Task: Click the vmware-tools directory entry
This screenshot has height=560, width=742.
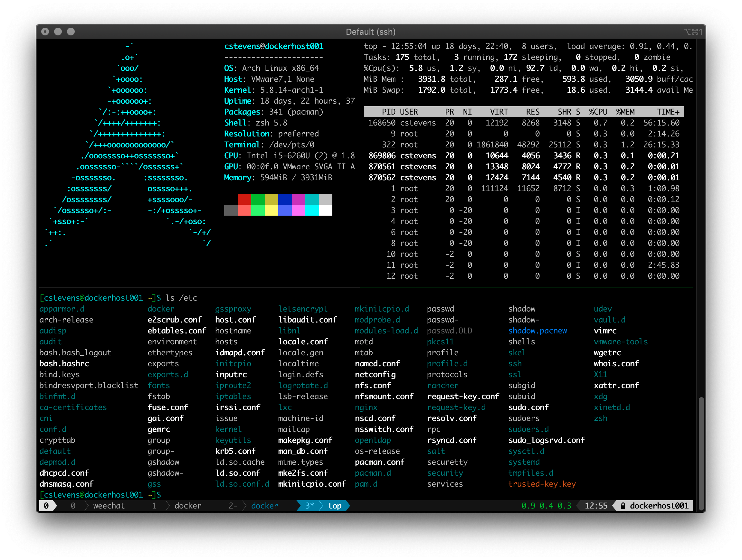Action: 620,341
